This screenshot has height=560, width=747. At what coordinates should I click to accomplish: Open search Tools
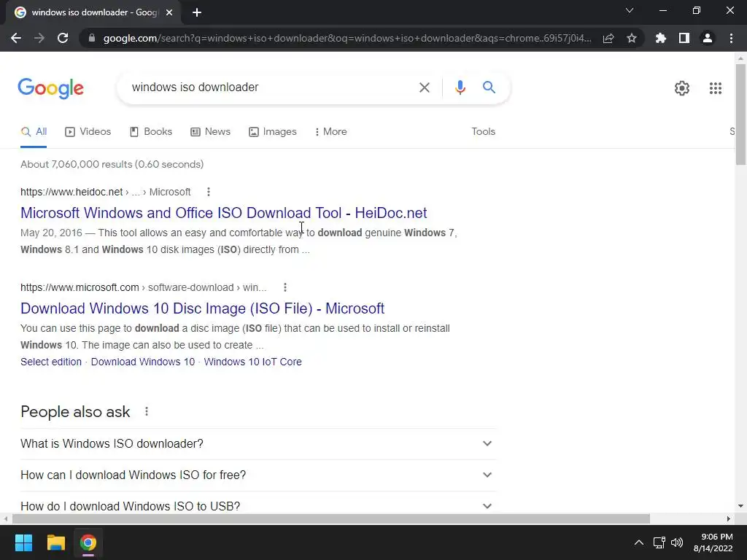tap(483, 131)
